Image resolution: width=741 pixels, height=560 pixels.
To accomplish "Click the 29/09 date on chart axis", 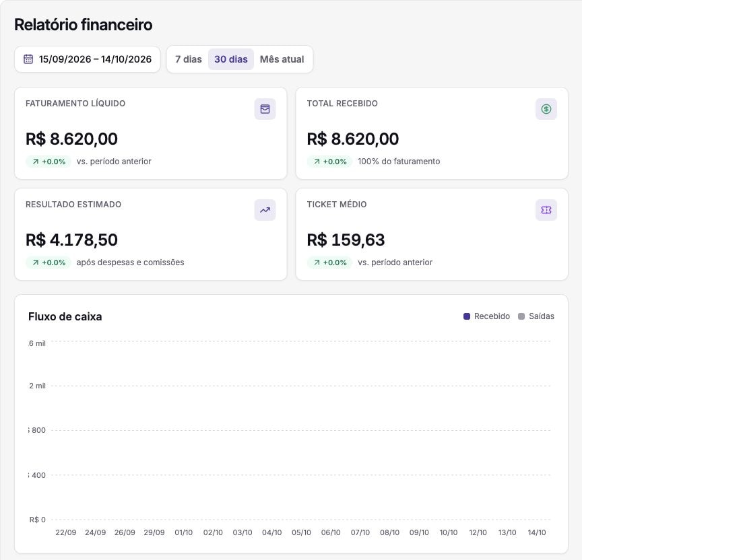I will pos(154,532).
